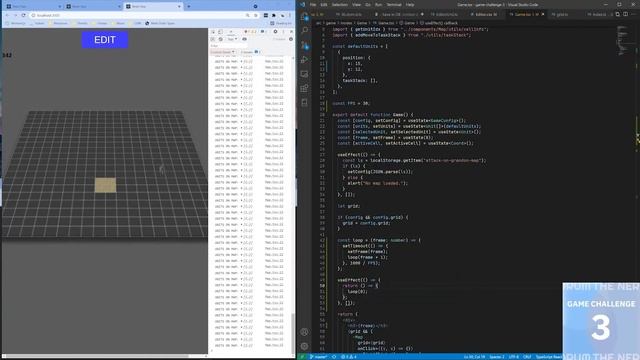Image resolution: width=640 pixels, height=360 pixels.
Task: Click the split editor icon
Action: pyautogui.click(x=625, y=14)
